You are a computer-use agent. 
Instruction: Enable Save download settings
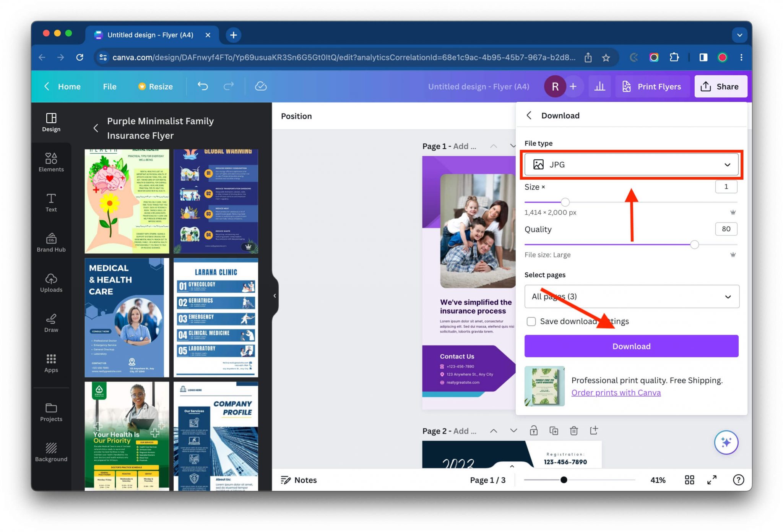tap(531, 321)
